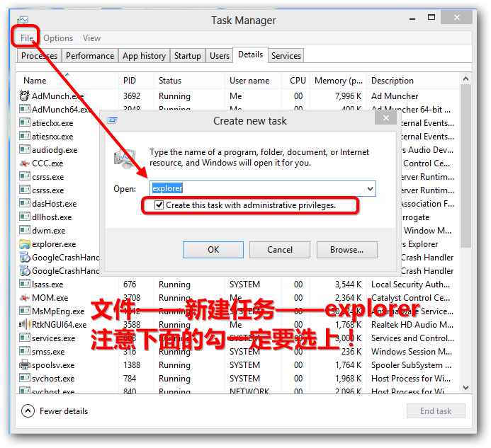Select 'Ad Muncher' description cell

tap(395, 96)
